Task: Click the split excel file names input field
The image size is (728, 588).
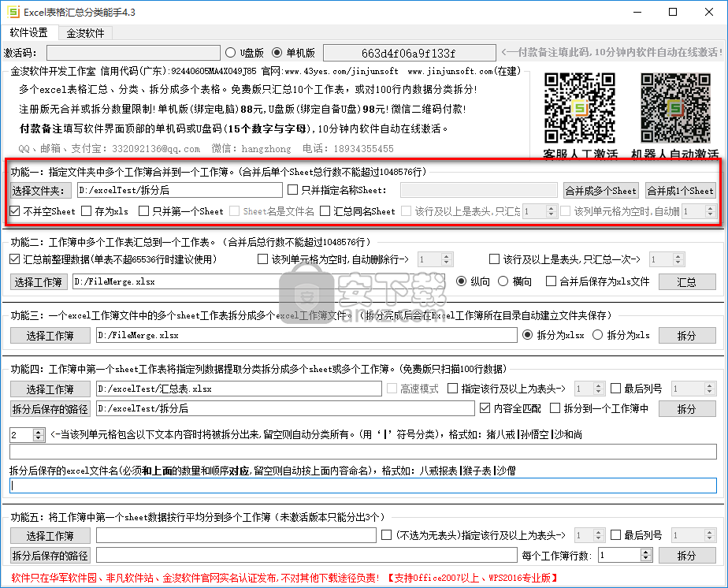Action: pyautogui.click(x=363, y=486)
